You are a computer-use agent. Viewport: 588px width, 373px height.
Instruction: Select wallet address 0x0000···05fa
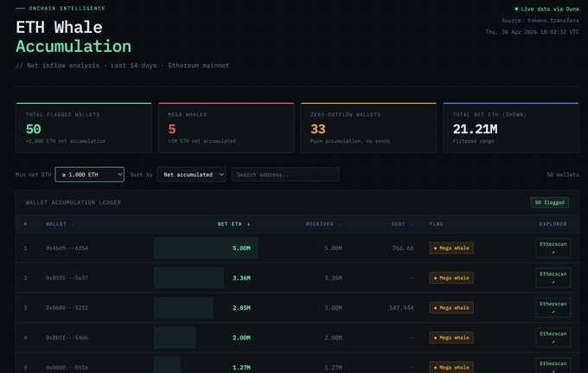click(x=67, y=367)
